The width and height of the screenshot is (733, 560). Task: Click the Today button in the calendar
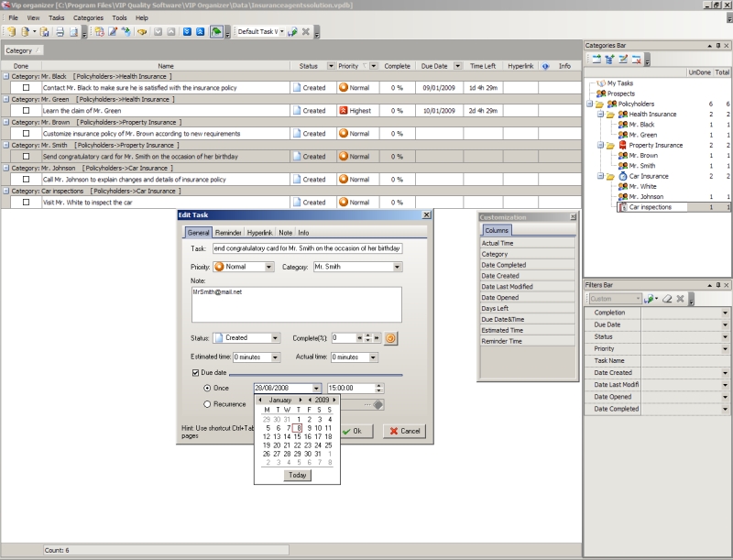[297, 475]
